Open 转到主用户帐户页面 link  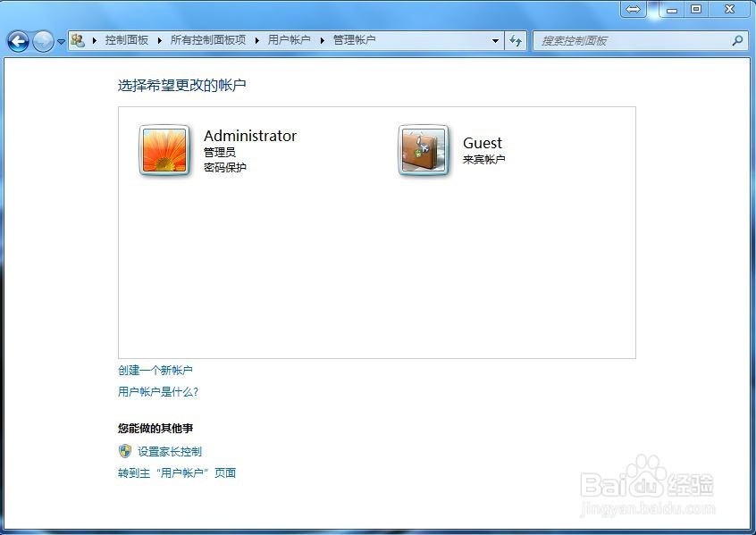(178, 472)
